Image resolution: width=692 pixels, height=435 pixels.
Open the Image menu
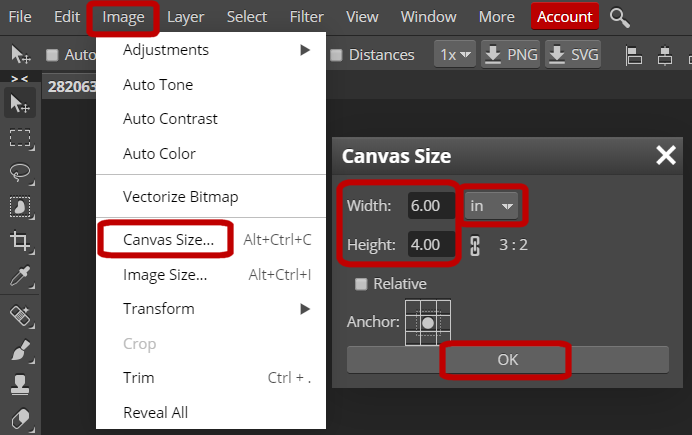pos(123,18)
